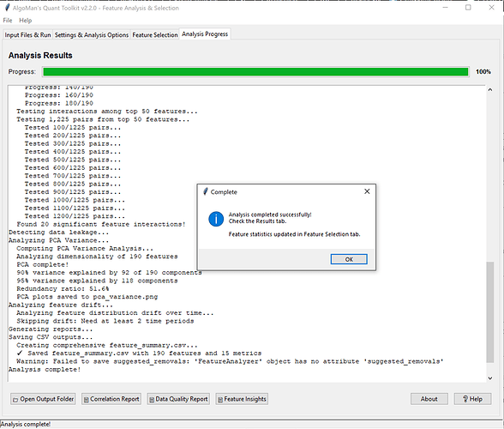504x429 pixels.
Task: Open Feature Insights
Action: click(x=242, y=399)
